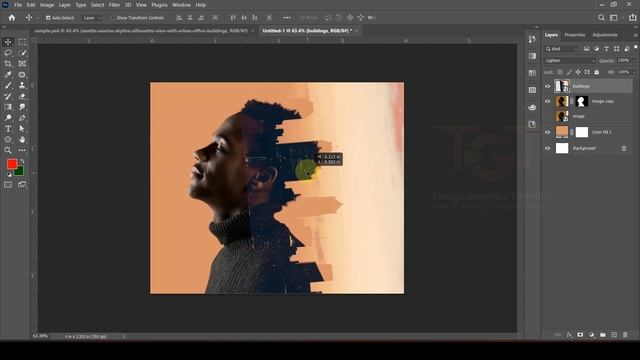Click the image copy layer mask thumbnail
Viewport: 640px width, 360px height.
point(582,101)
